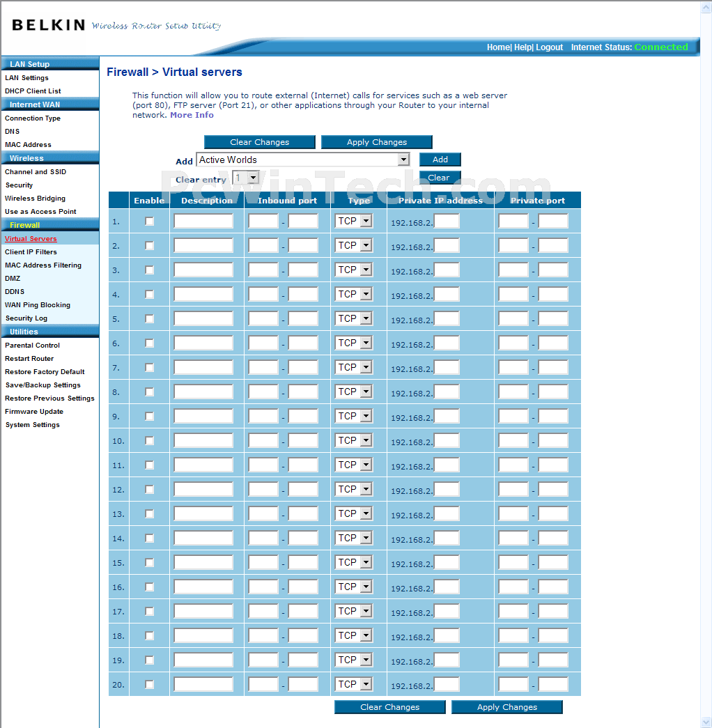Check Enable box in row 13
This screenshot has height=728, width=712.
[149, 513]
